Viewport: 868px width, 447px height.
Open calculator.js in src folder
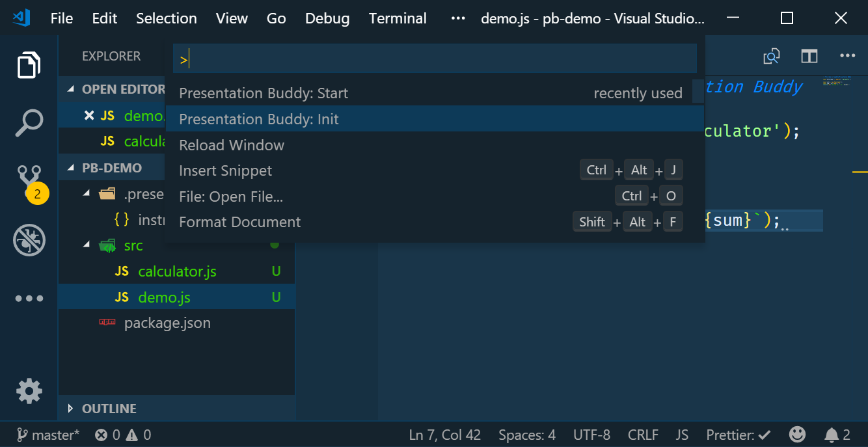point(177,271)
